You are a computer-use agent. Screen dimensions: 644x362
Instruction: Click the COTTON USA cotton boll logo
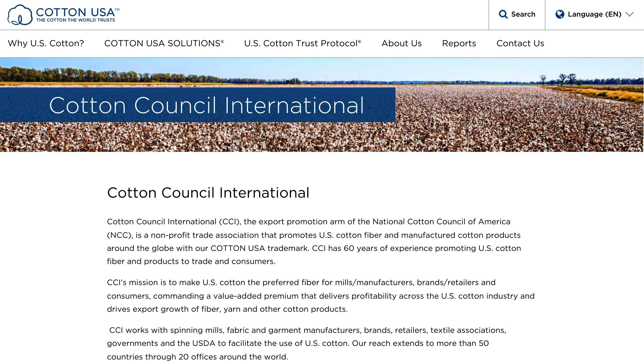(20, 15)
